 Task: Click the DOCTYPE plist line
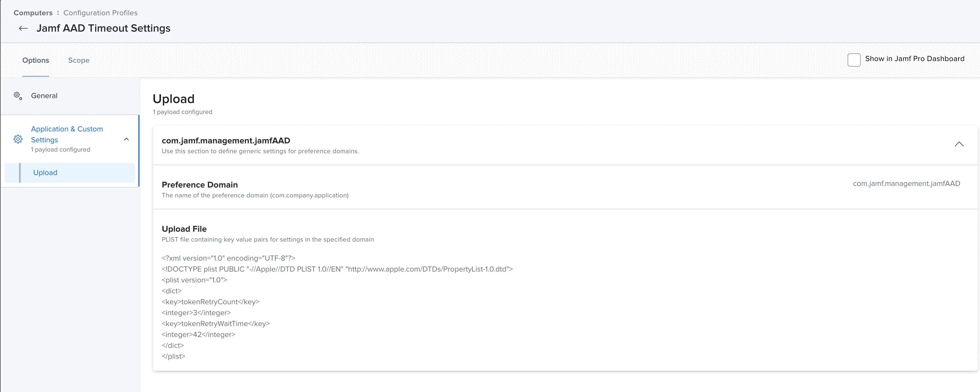coord(337,269)
